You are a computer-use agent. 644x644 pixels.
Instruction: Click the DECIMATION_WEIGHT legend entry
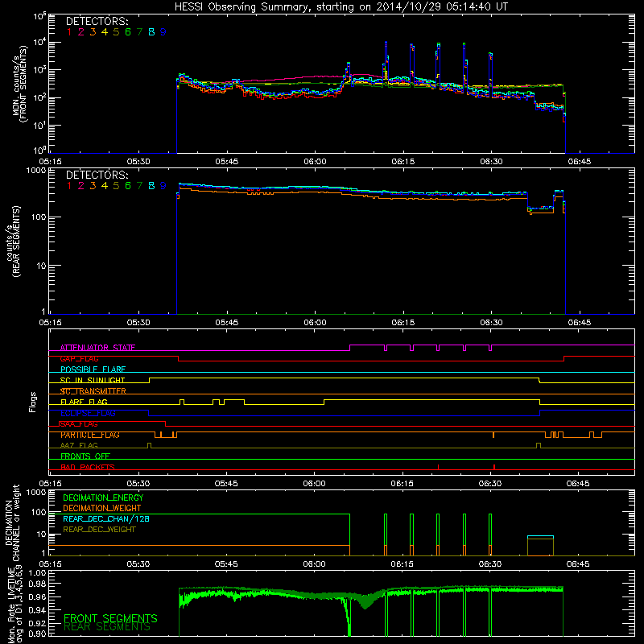(102, 508)
